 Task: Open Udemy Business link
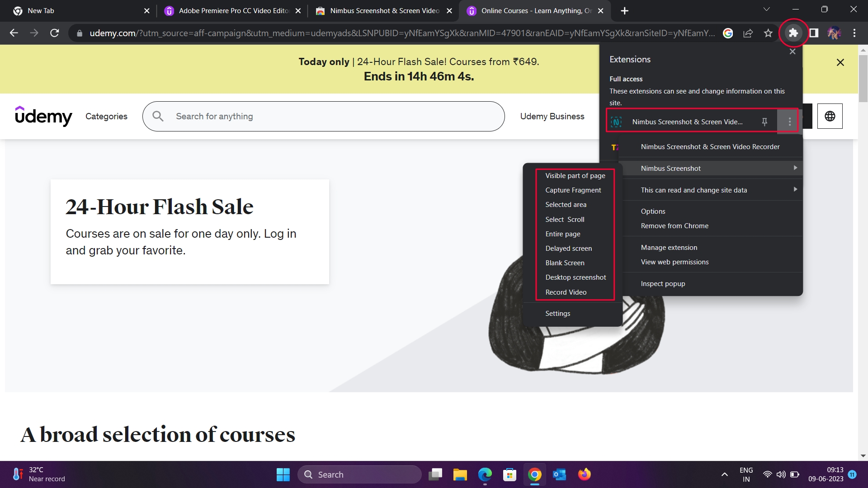click(x=552, y=116)
